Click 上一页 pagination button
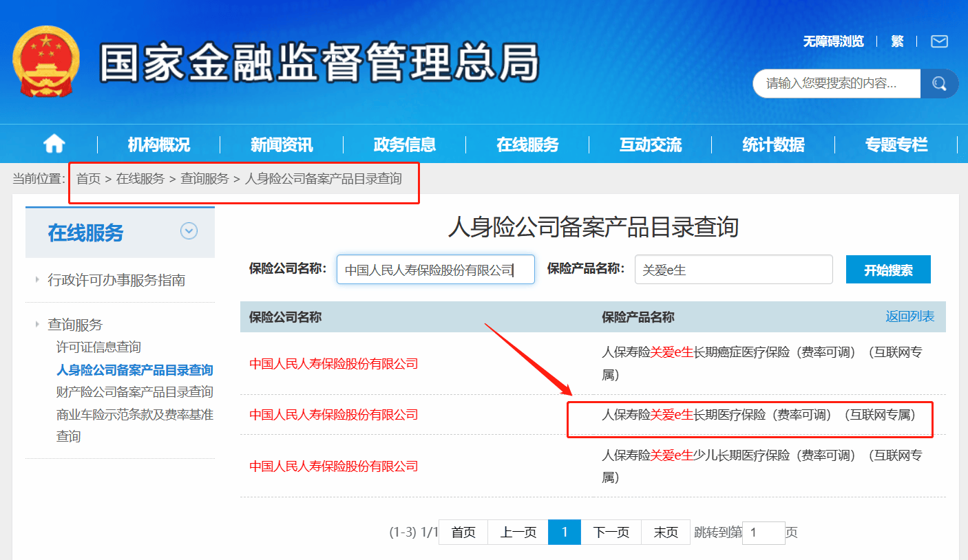968x560 pixels. pyautogui.click(x=518, y=532)
